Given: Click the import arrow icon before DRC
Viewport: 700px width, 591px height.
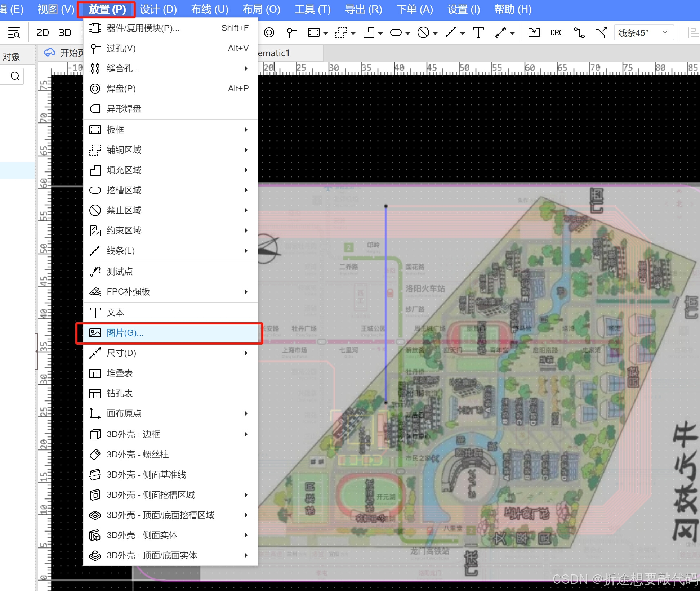Looking at the screenshot, I should (534, 33).
